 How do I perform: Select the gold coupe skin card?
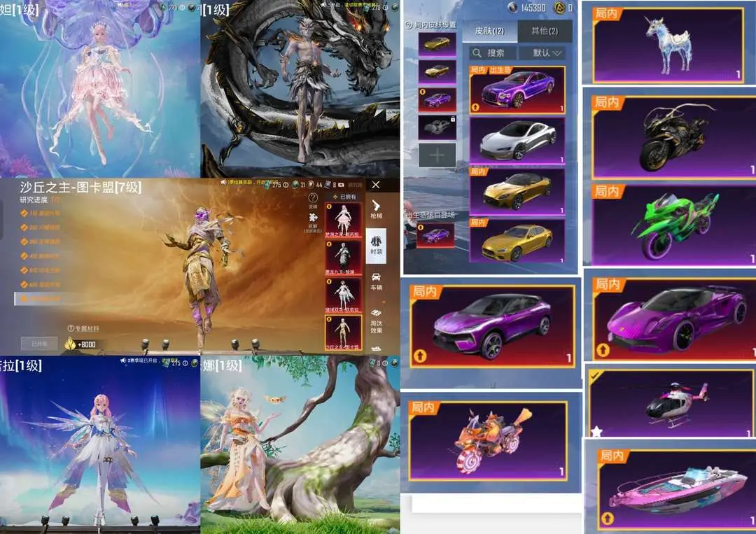tap(517, 191)
